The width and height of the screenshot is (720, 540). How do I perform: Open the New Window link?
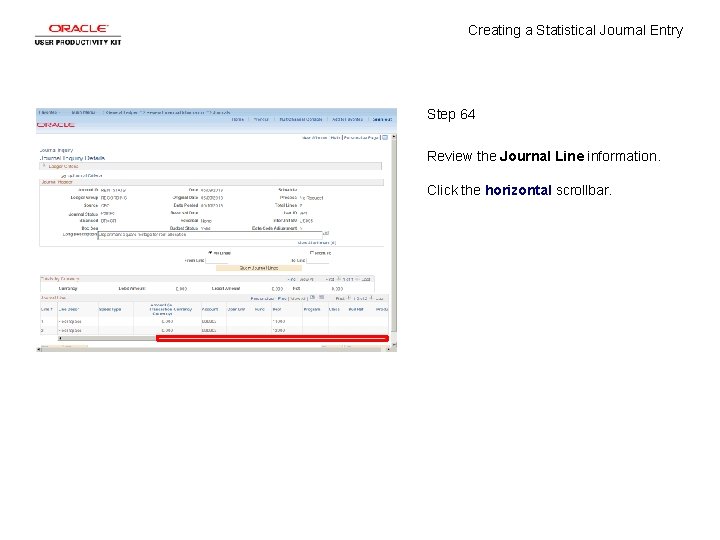click(x=315, y=138)
